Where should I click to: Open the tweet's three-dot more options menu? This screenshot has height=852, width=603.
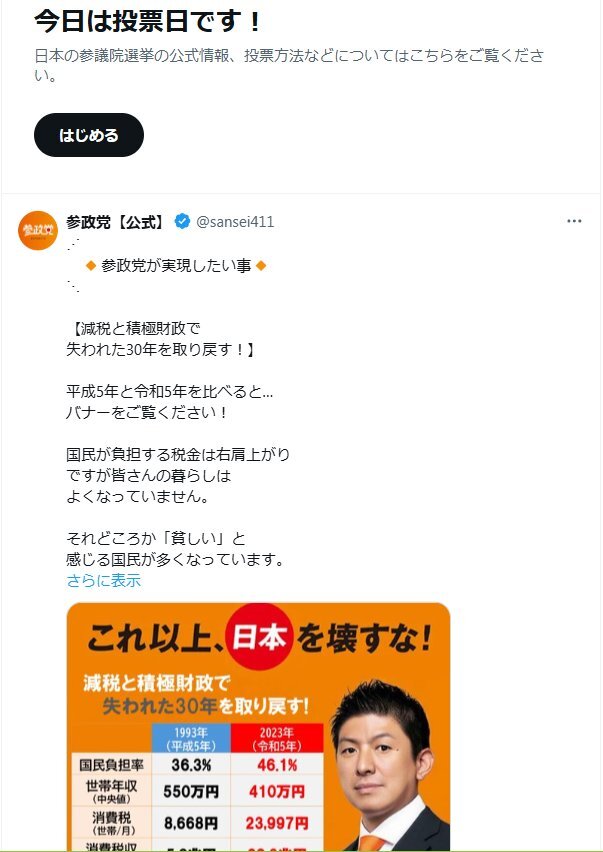pyautogui.click(x=574, y=222)
